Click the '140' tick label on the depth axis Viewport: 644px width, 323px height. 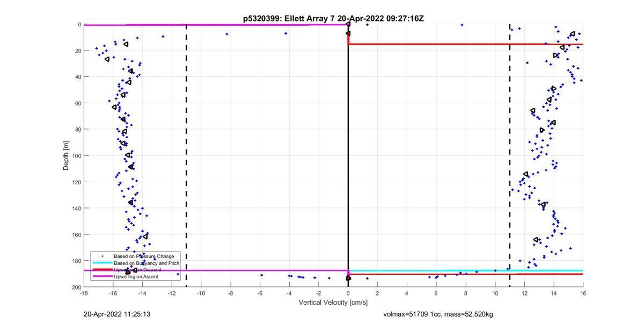76,209
